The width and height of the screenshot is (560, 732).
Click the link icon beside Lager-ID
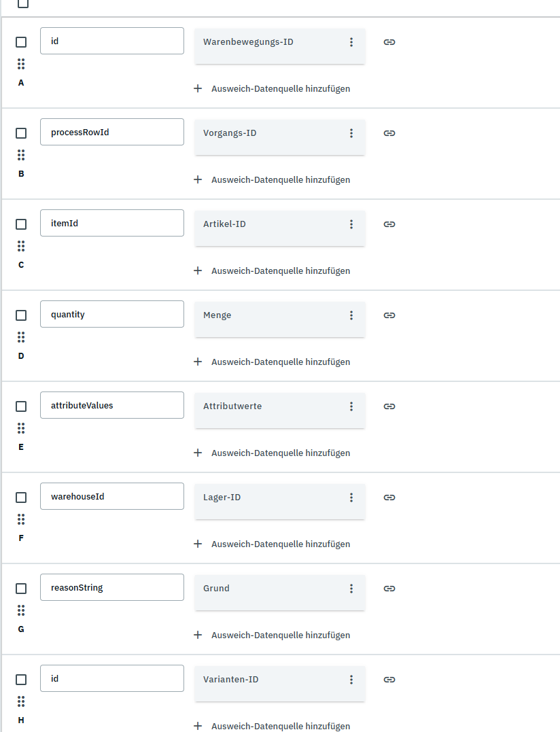point(389,498)
